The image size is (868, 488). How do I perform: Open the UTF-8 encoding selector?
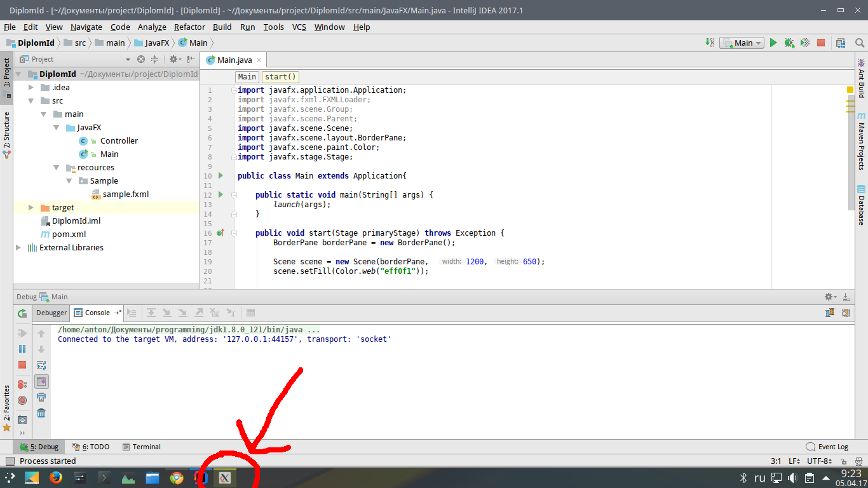pos(820,461)
